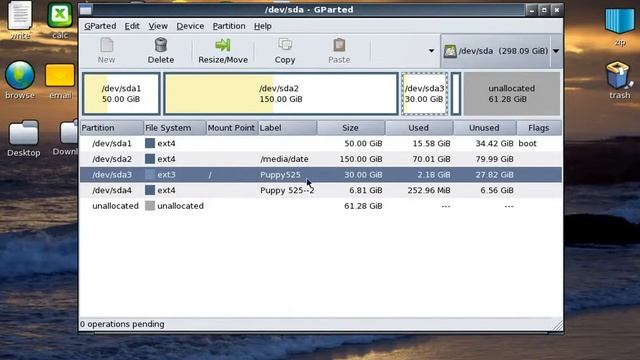Sort by Partition column header

point(112,128)
